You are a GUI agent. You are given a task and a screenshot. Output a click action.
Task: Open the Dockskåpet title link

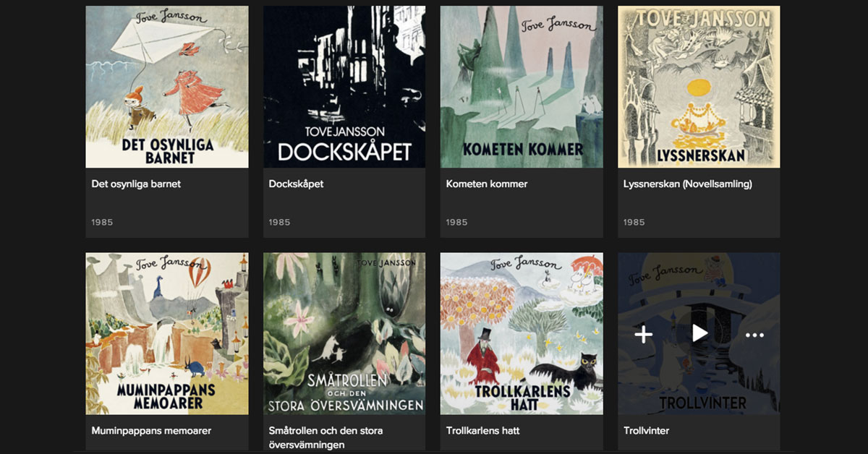tap(296, 184)
